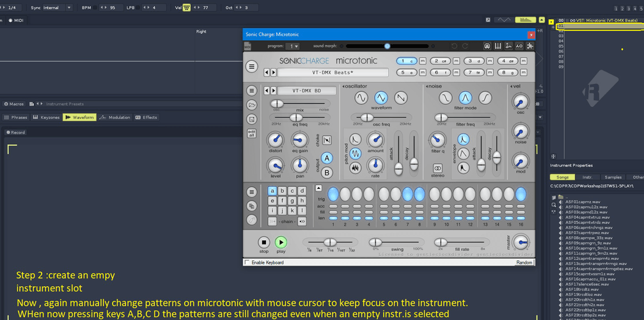This screenshot has height=320, width=644.
Task: Open the Microtonic main menu button
Action: (x=252, y=66)
